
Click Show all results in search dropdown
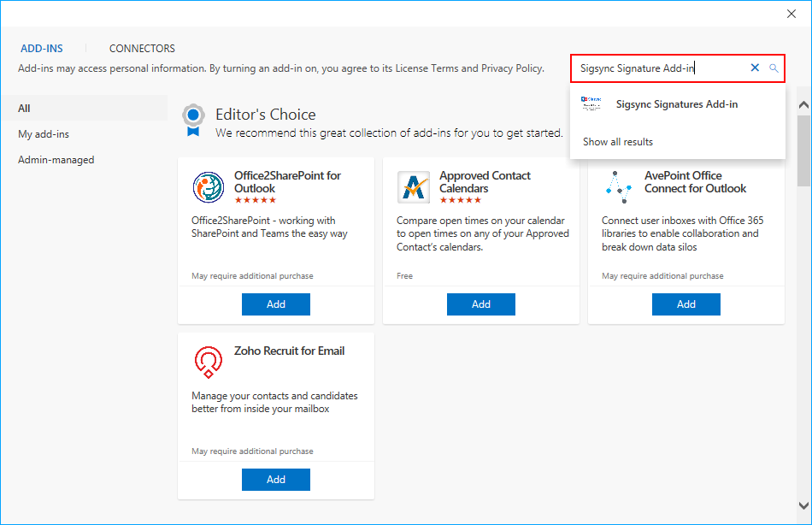(618, 142)
